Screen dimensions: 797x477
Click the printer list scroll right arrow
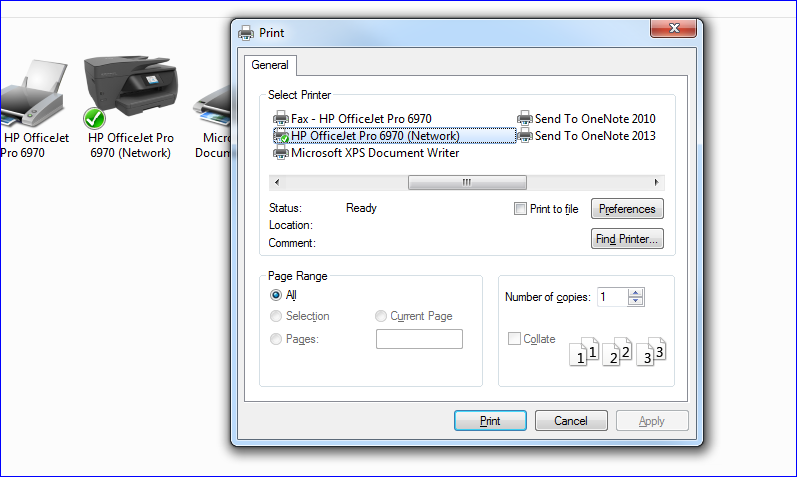(x=657, y=182)
